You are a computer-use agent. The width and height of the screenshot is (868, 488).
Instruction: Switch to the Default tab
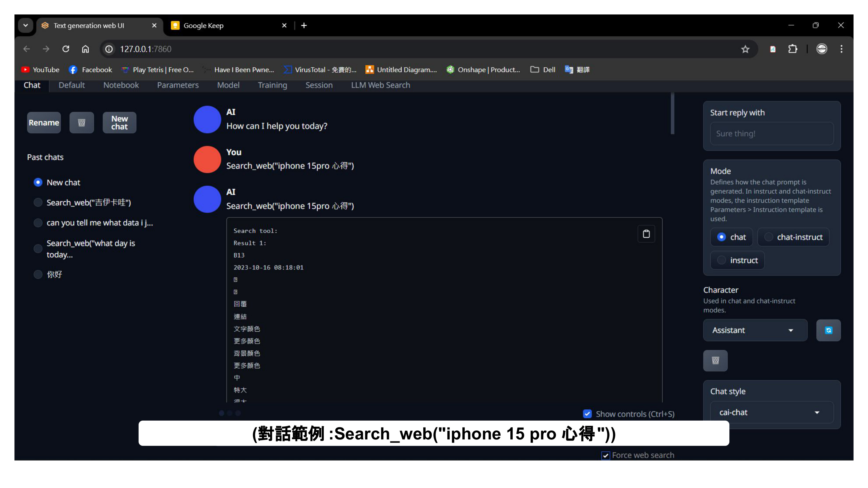click(x=72, y=85)
